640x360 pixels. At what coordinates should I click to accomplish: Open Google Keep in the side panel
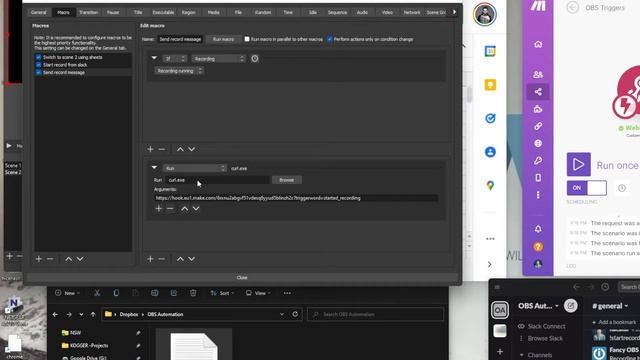[490, 85]
